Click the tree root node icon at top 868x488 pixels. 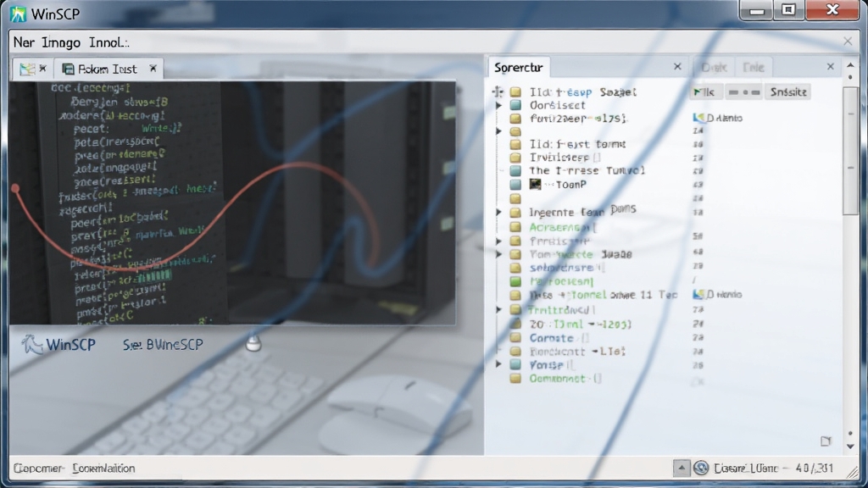click(x=498, y=91)
